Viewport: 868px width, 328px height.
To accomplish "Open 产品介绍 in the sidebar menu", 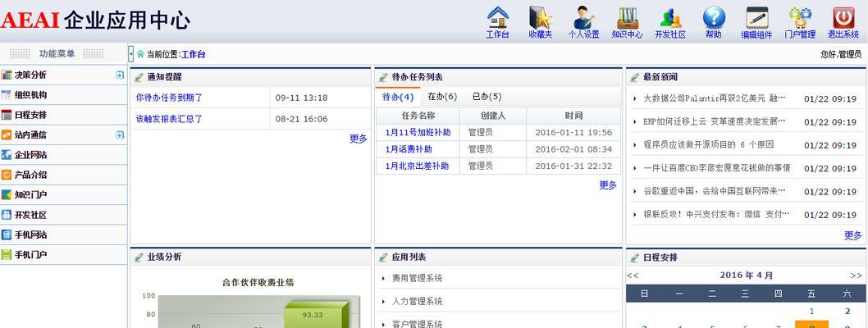I will point(63,175).
